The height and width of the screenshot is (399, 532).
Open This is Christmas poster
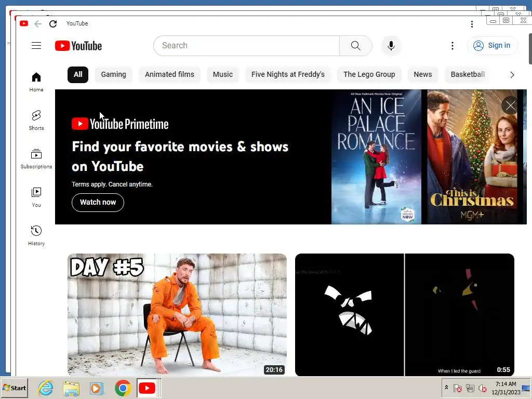point(472,157)
